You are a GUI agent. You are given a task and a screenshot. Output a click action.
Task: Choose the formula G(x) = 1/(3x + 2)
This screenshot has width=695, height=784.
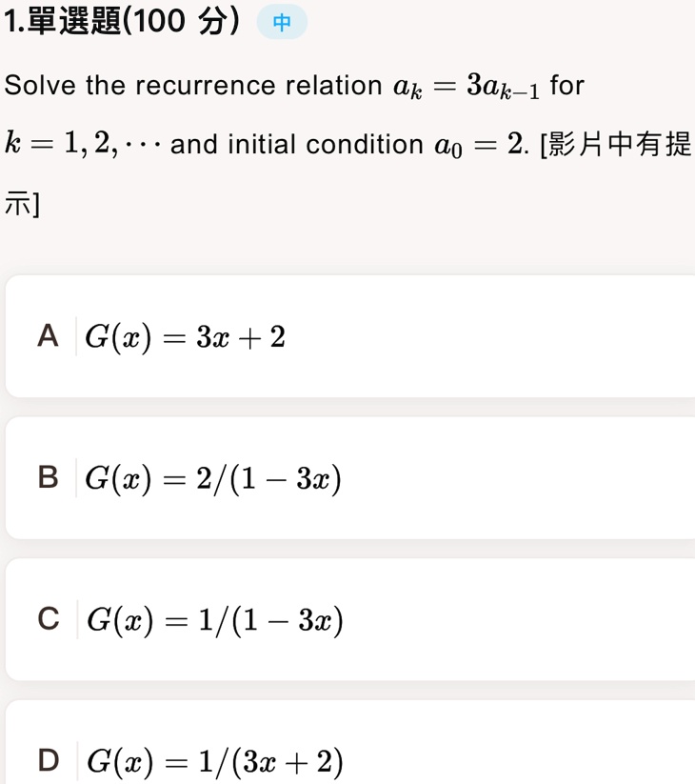tap(215, 762)
